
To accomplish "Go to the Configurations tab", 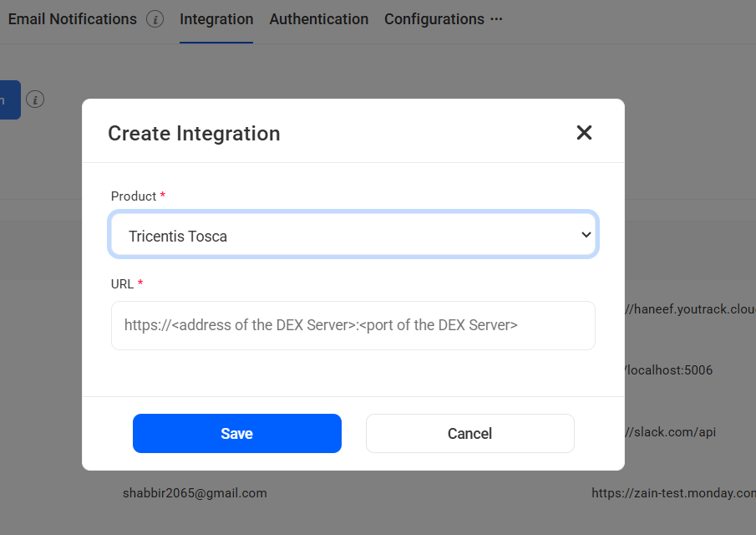I will (434, 19).
